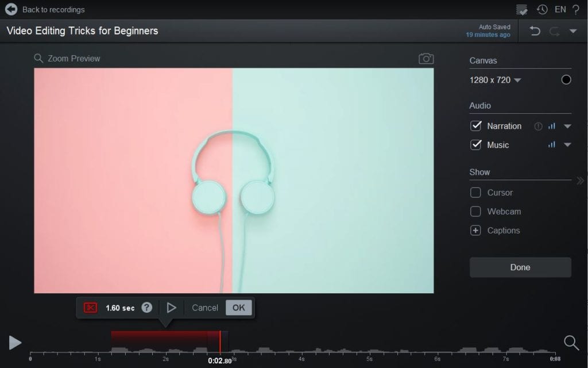The height and width of the screenshot is (368, 588).
Task: Expand the Narration options dropdown arrow
Action: [567, 126]
